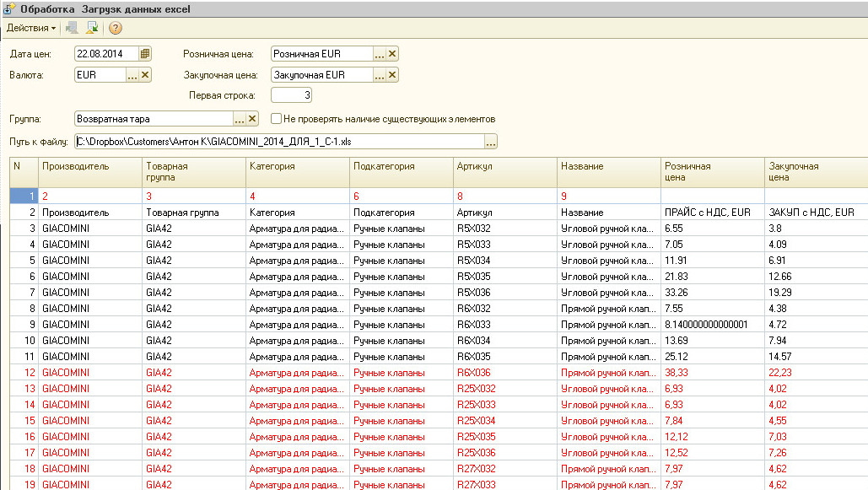Open selection list for Валюта
Viewport: 868px width, 490px height.
coord(132,75)
